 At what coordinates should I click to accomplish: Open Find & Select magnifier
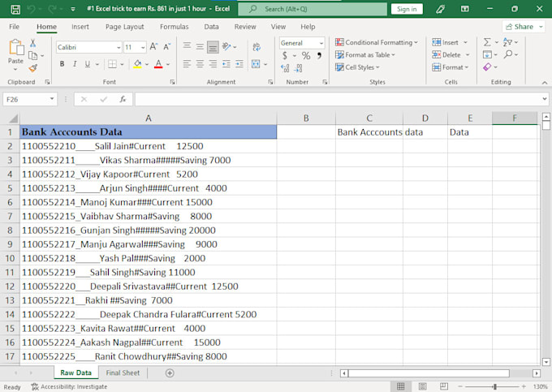tap(508, 54)
